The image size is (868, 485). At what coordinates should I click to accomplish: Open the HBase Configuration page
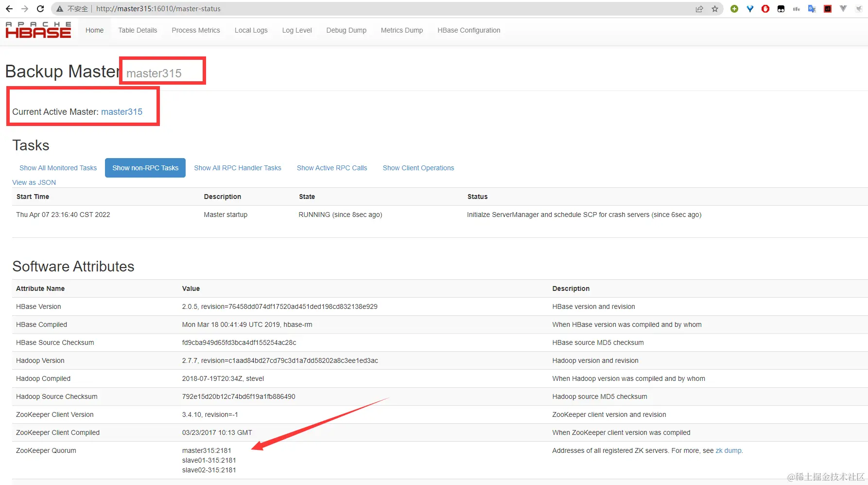469,30
